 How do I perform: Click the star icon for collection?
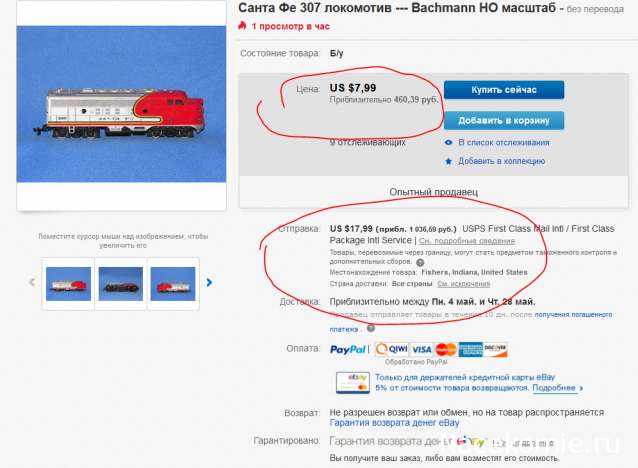(448, 161)
